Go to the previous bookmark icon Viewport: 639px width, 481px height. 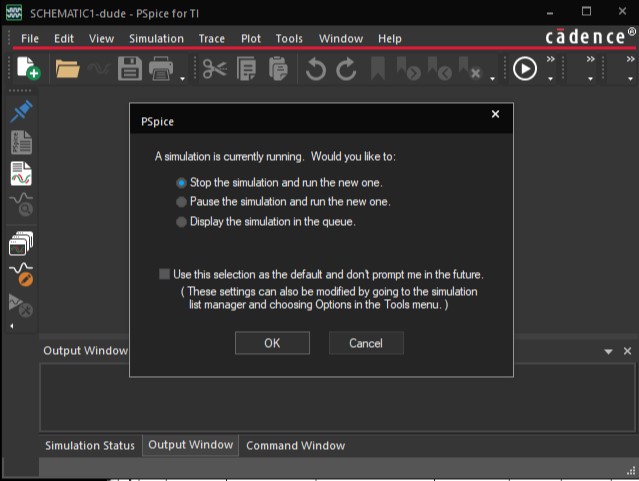(x=440, y=68)
